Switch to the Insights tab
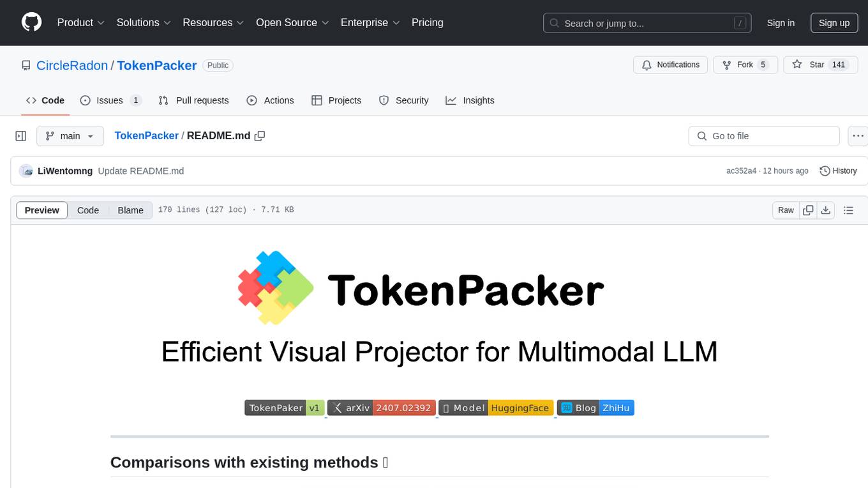The height and width of the screenshot is (488, 868). (x=470, y=100)
